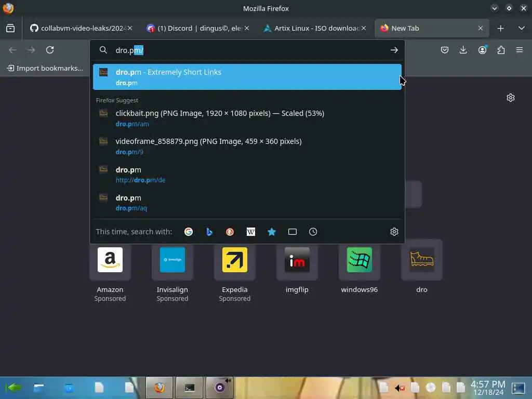The width and height of the screenshot is (532, 399).
Task: Open Firefox application hamburger menu
Action: [520, 50]
